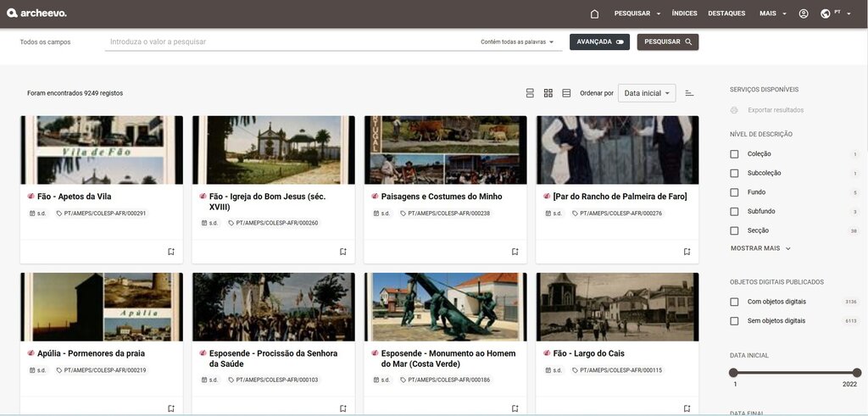Open Contém todas as palavras dropdown
The width and height of the screenshot is (868, 416).
(516, 42)
